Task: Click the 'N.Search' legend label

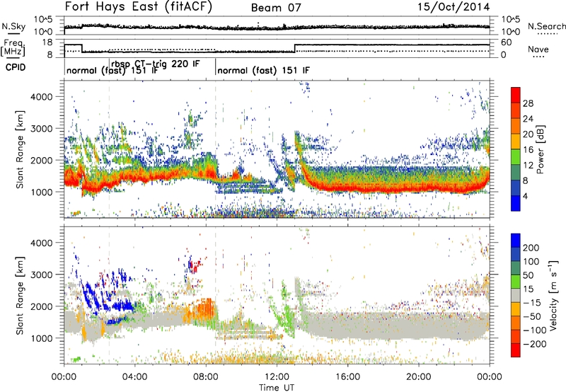Action: pyautogui.click(x=546, y=26)
